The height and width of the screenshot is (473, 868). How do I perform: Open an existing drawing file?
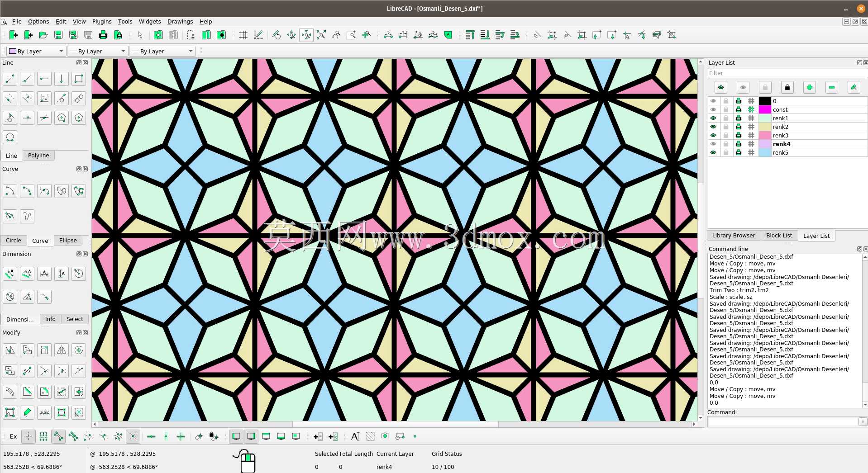point(43,35)
